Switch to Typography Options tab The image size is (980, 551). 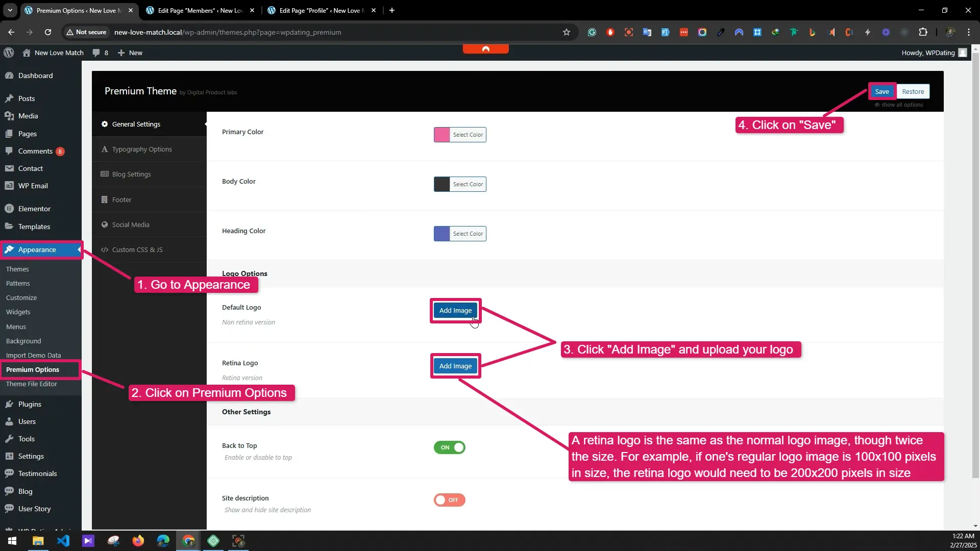point(149,149)
